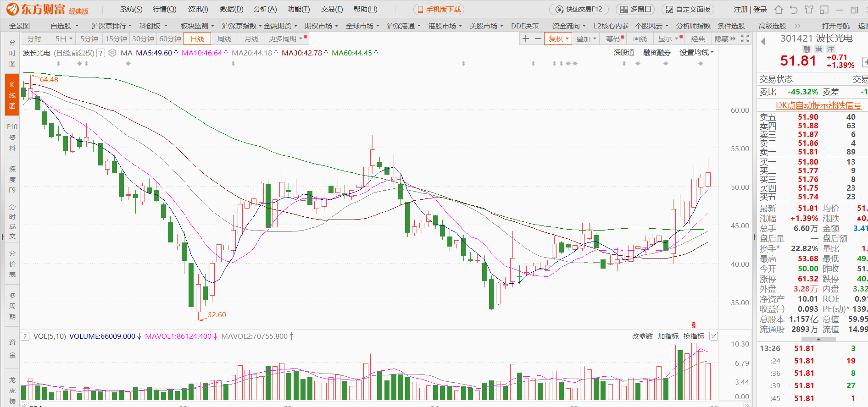Image resolution: width=868 pixels, height=407 pixels.
Task: Switch to the 分时 tab
Action: tap(34, 39)
